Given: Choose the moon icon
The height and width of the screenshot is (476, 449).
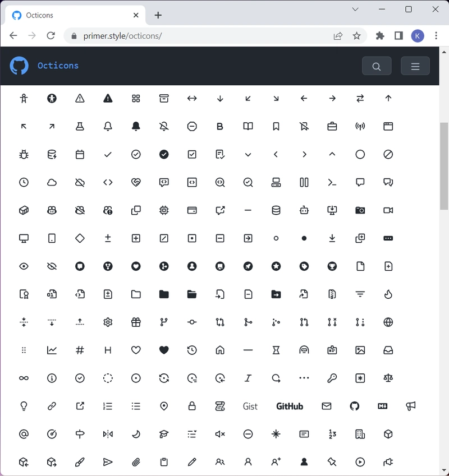Looking at the screenshot, I should pyautogui.click(x=136, y=434).
